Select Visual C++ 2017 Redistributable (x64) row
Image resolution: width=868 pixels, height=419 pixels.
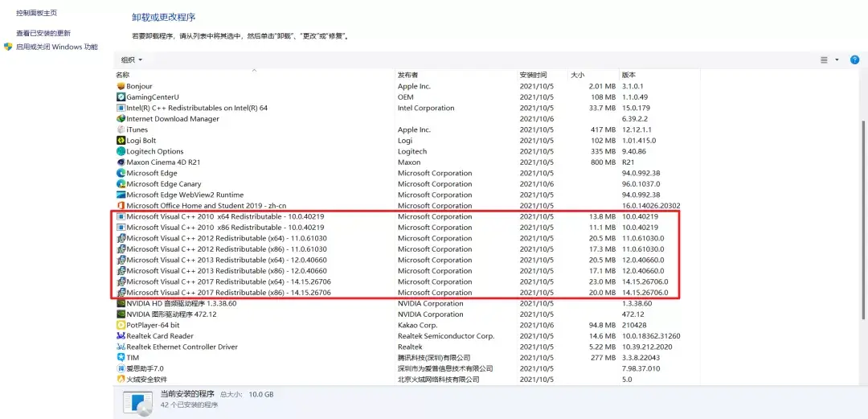[x=407, y=281]
